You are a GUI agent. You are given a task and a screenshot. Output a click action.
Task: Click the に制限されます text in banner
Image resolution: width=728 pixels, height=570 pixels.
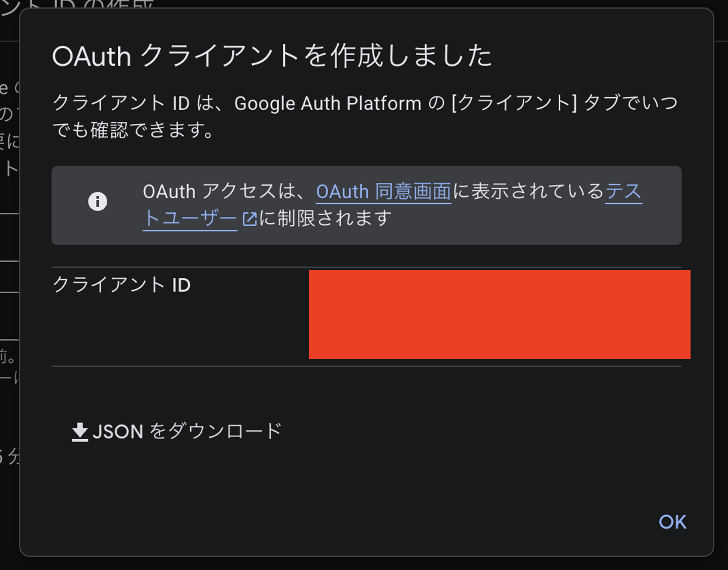coord(326,219)
